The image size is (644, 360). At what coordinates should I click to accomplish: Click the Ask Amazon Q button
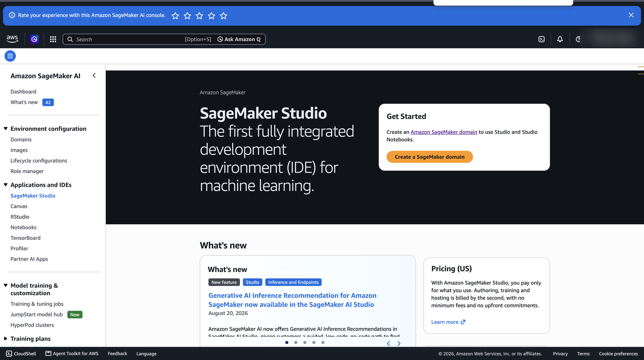point(239,39)
